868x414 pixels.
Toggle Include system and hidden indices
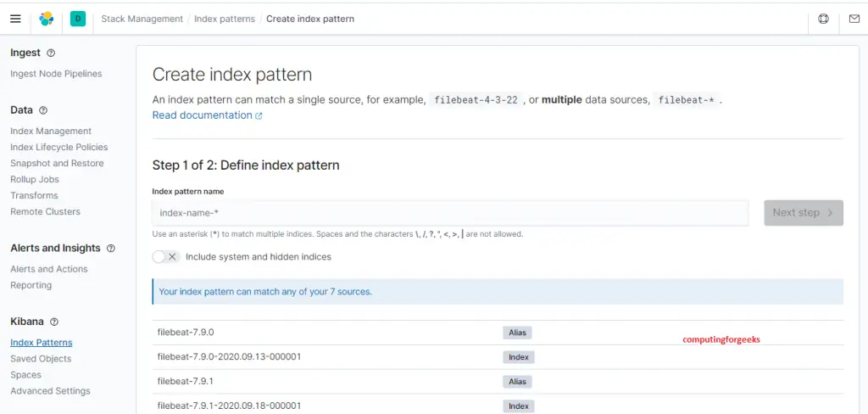166,256
